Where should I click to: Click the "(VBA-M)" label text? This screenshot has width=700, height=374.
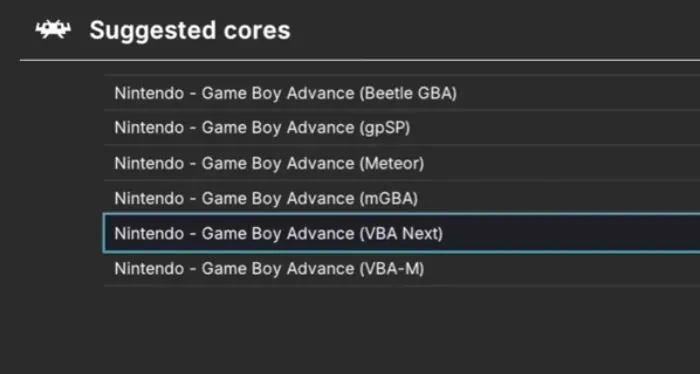(392, 269)
